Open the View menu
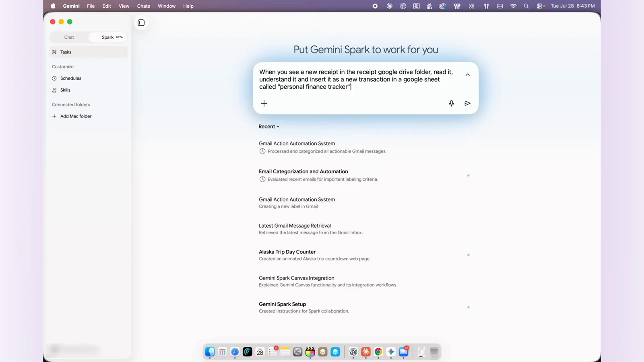Viewport: 644px width, 362px height. [x=124, y=6]
